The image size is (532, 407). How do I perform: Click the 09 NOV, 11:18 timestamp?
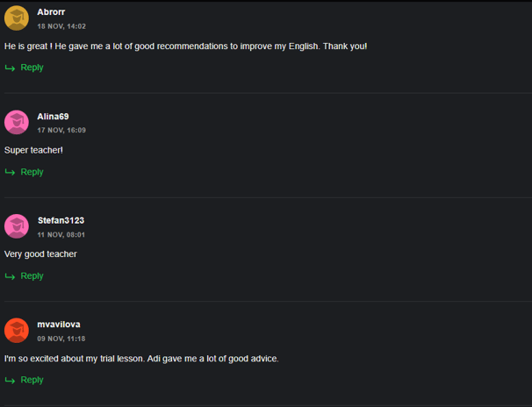click(x=61, y=339)
